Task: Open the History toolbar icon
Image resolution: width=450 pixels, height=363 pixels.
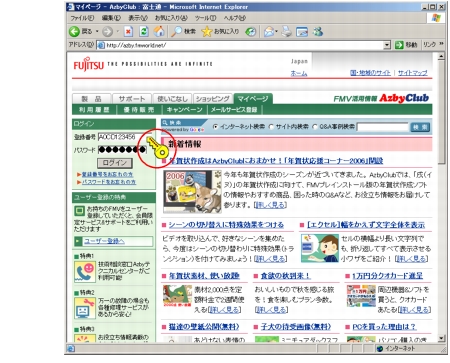Action: [250, 32]
